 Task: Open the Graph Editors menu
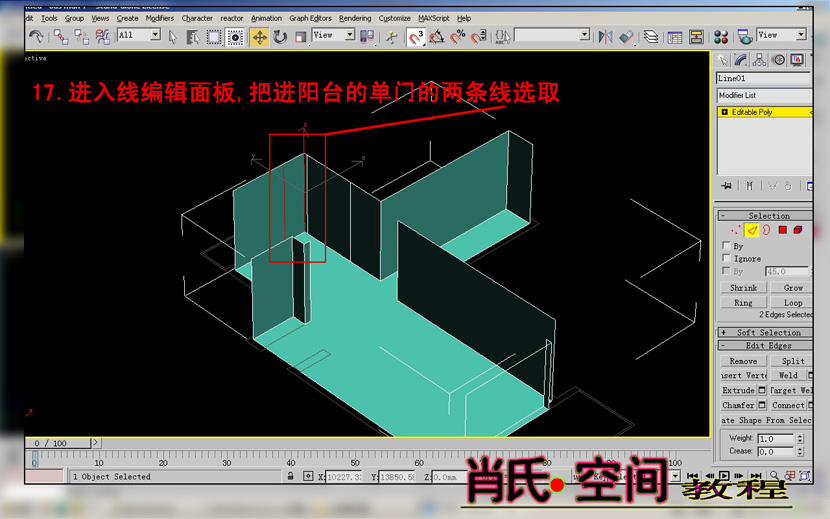tap(310, 19)
